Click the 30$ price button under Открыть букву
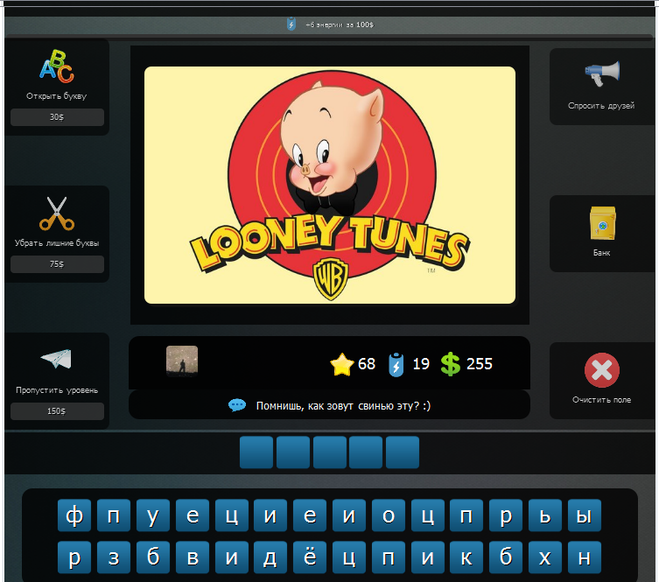 coord(57,117)
